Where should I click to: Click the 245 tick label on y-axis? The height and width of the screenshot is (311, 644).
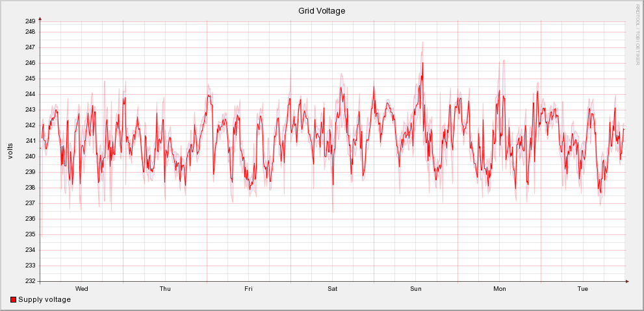(x=30, y=79)
